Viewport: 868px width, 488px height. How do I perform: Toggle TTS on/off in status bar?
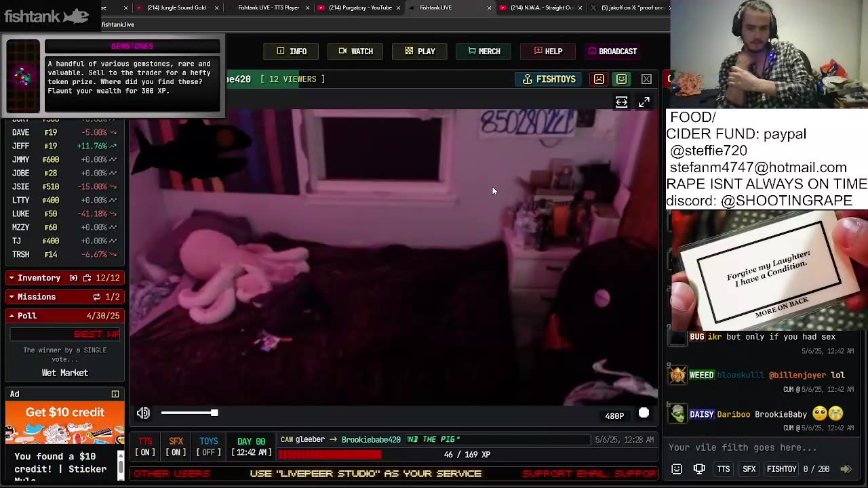click(x=145, y=447)
